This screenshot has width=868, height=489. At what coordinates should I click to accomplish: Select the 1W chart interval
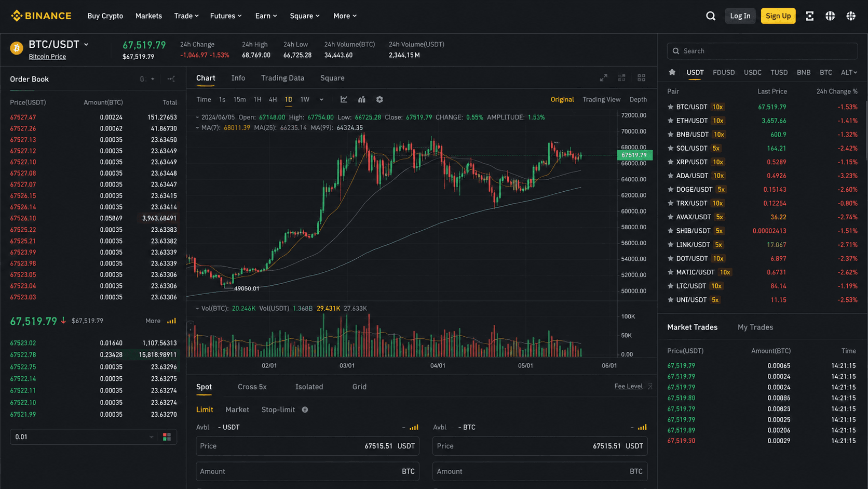(x=305, y=99)
